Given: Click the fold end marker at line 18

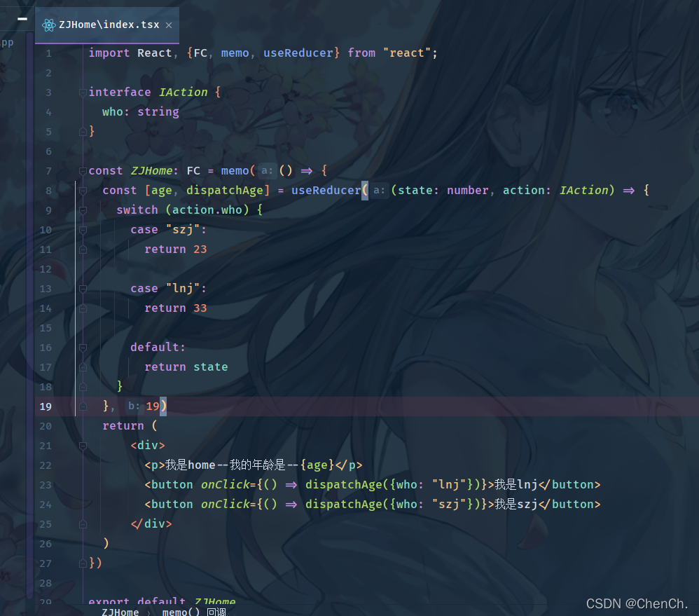Looking at the screenshot, I should pyautogui.click(x=83, y=386).
